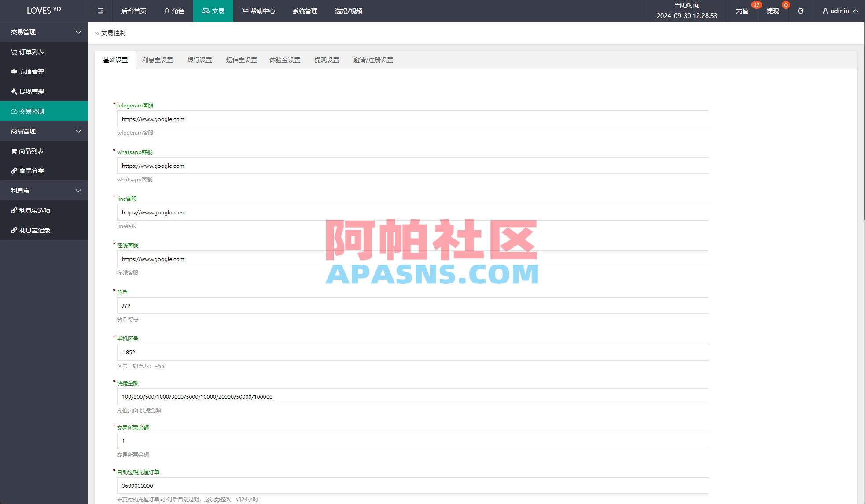Viewport: 865px width, 504px height.
Task: Open 系统管理 top menu
Action: click(305, 11)
